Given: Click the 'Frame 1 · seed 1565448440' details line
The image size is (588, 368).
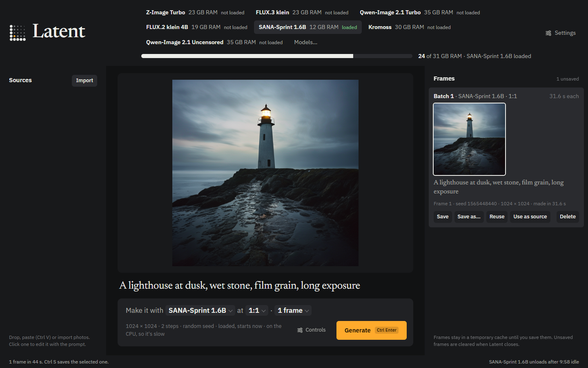Looking at the screenshot, I should click(x=500, y=204).
